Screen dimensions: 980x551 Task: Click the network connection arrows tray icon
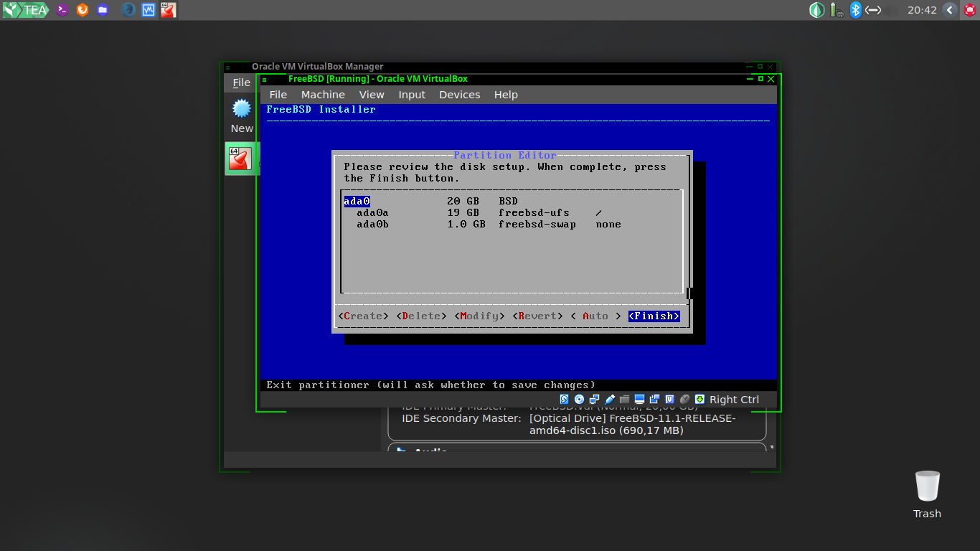(873, 10)
